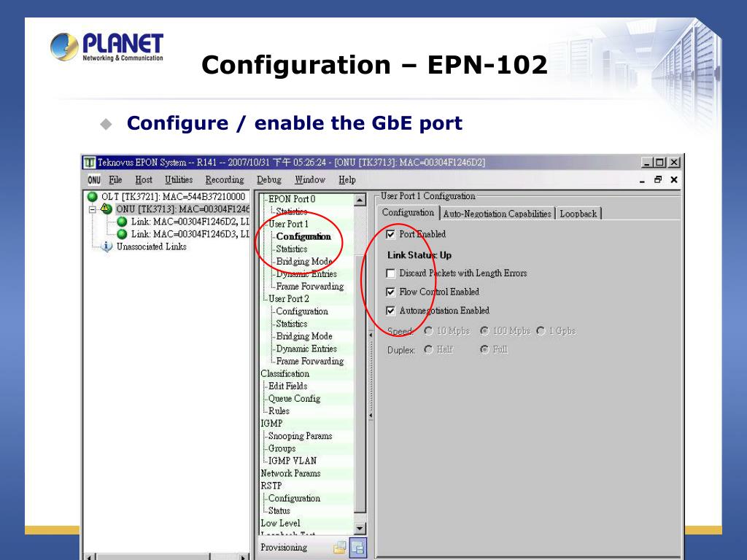Click the OLT TK3721 green status icon
The width and height of the screenshot is (747, 560).
93,197
